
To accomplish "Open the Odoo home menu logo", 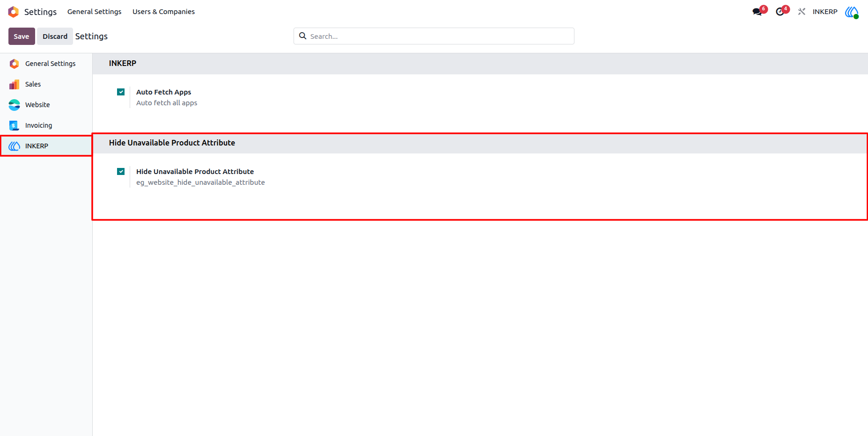I will point(14,12).
